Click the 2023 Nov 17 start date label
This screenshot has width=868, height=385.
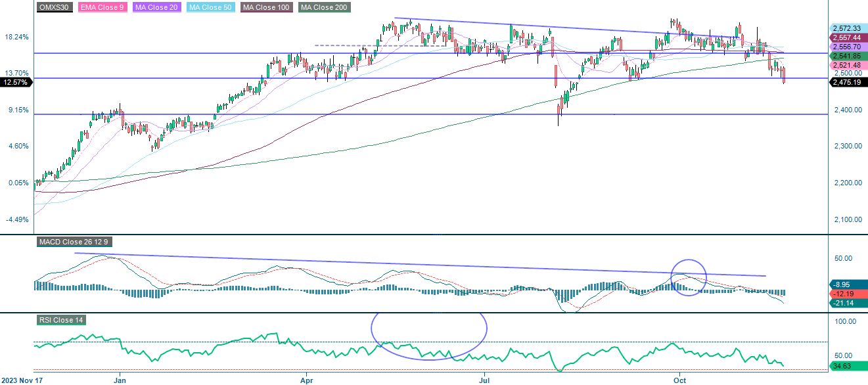coord(22,380)
